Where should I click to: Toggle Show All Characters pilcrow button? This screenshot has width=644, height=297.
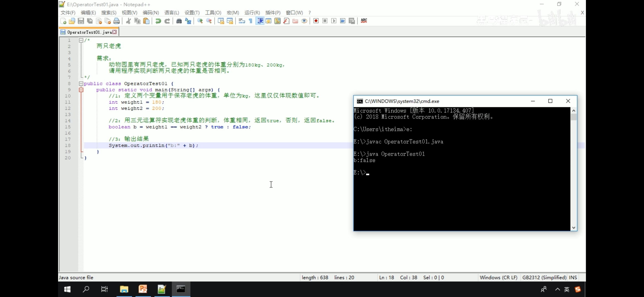[251, 21]
